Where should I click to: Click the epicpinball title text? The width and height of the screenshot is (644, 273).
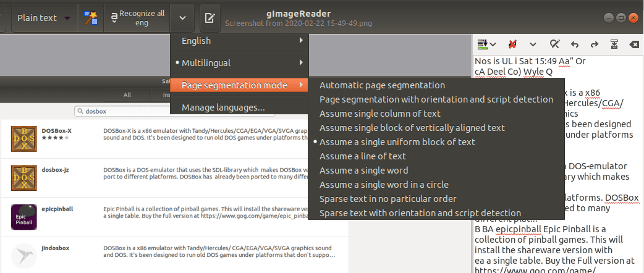coord(57,209)
